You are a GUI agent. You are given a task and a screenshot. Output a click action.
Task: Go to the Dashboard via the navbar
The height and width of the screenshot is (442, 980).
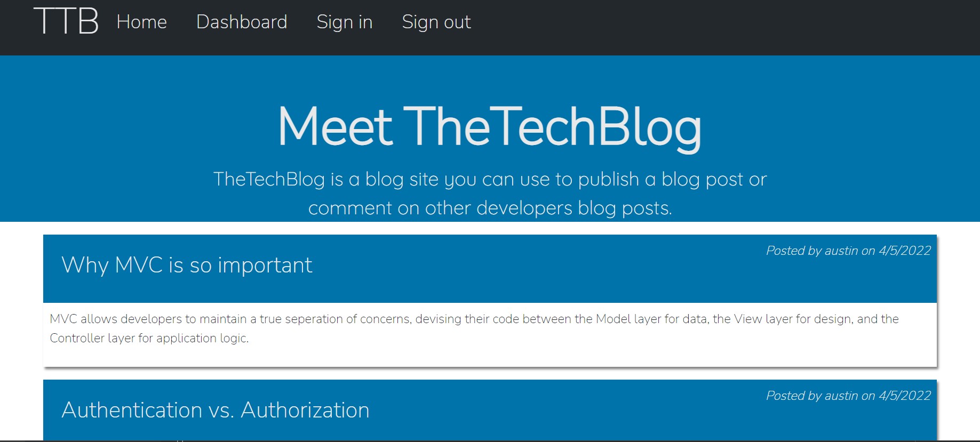point(242,22)
